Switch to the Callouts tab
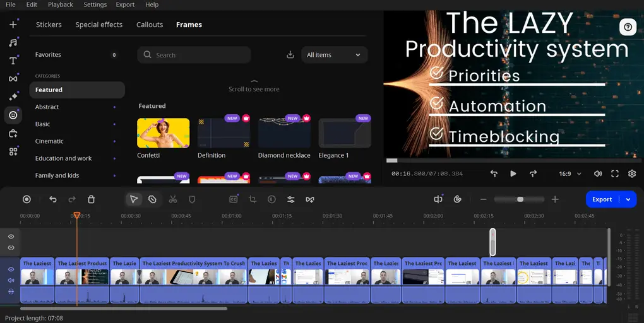Image resolution: width=644 pixels, height=323 pixels. (x=150, y=25)
